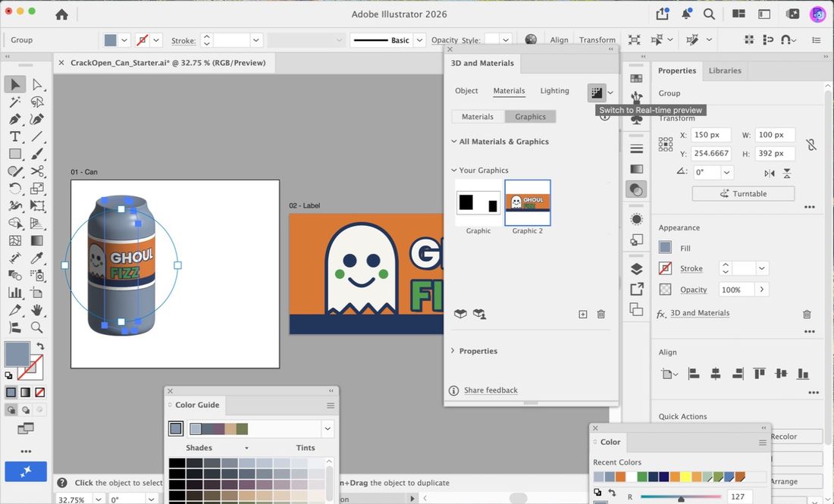Set paint mode to Gradient
This screenshot has height=504, width=834.
[x=26, y=393]
